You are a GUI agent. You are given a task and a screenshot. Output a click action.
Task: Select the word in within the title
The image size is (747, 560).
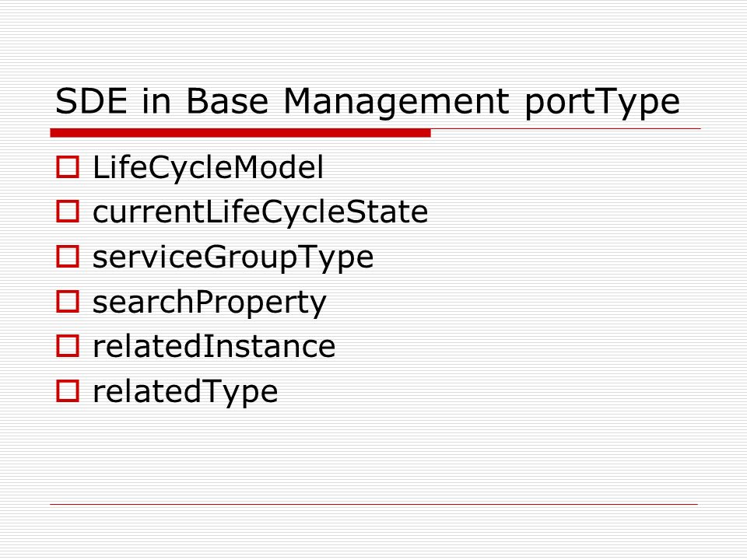(x=156, y=101)
